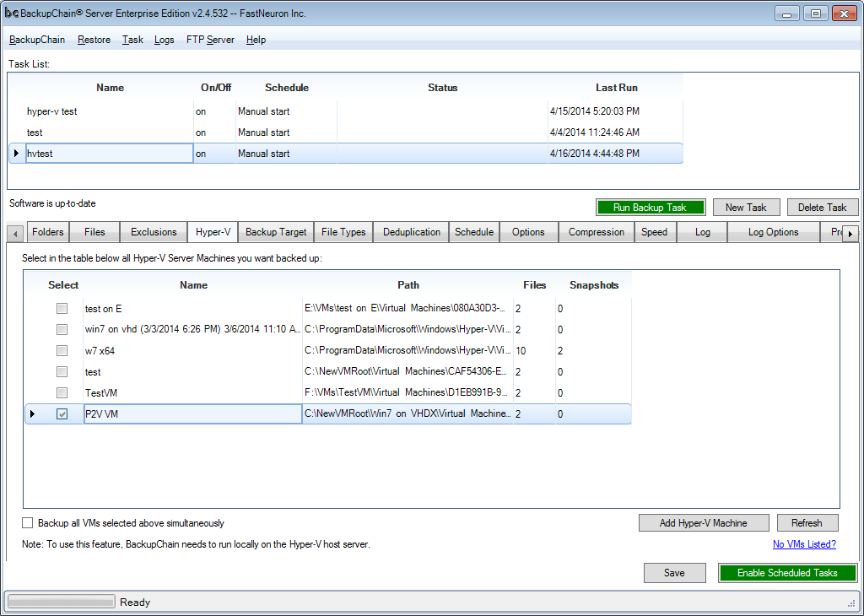
Task: Open the 'No VMs Listed?' link
Action: point(804,544)
